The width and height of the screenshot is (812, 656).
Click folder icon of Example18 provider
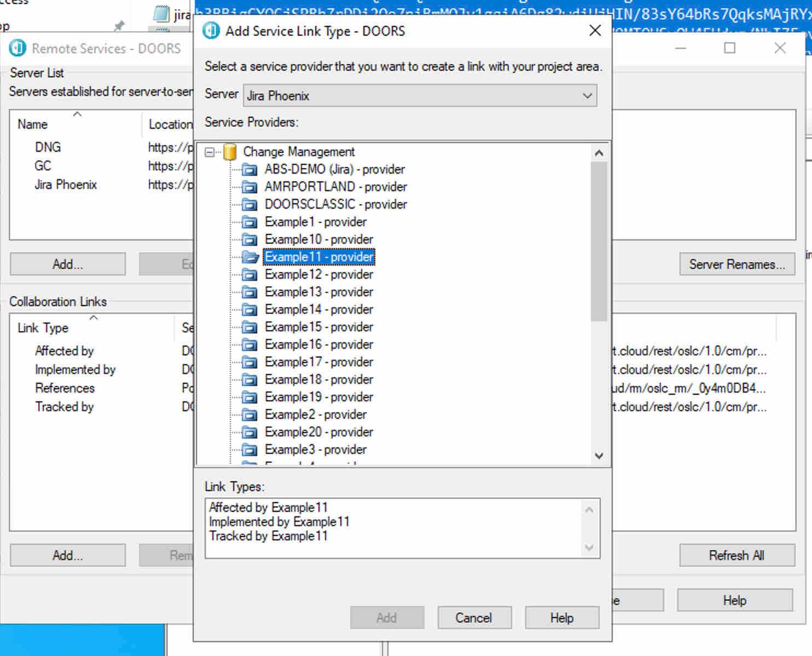point(250,380)
